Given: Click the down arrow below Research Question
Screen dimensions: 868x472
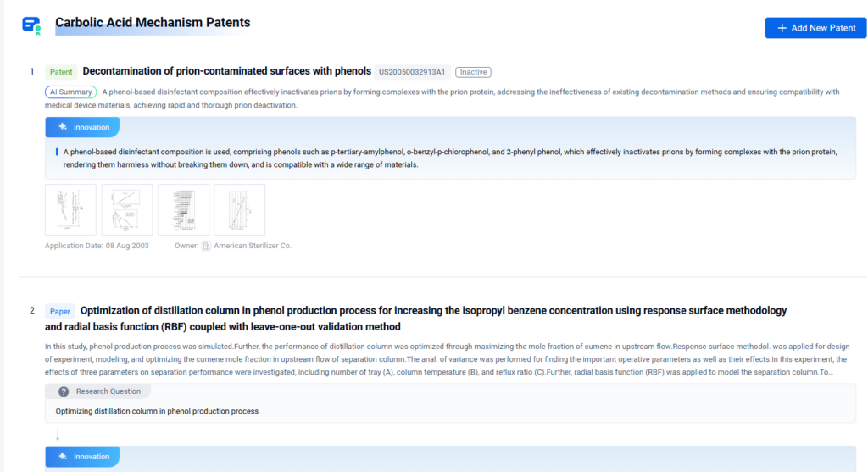Looking at the screenshot, I should coord(58,435).
